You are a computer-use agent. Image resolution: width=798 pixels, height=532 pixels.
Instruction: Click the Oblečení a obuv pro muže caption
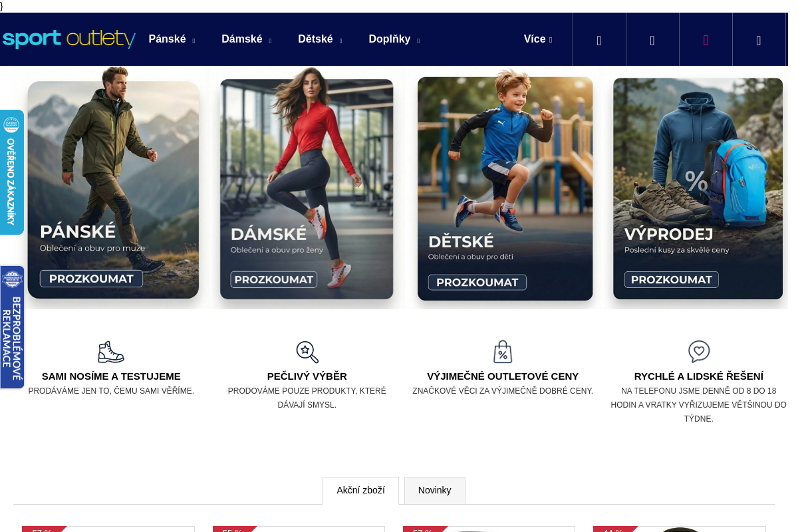pos(92,249)
